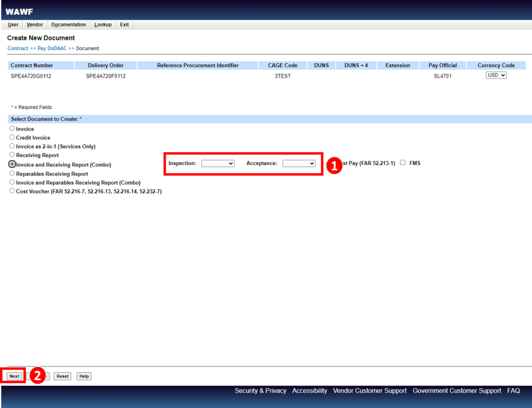Open the Inspection dropdown
Image resolution: width=532 pixels, height=408 pixels.
point(217,163)
